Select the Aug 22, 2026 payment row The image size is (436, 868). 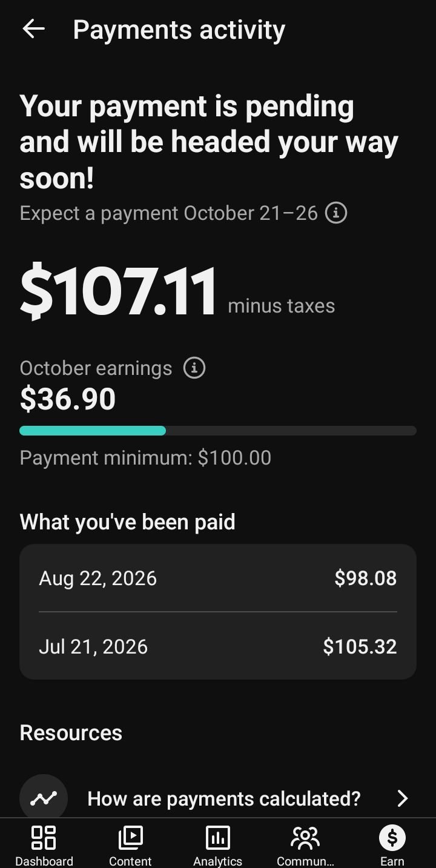point(218,578)
